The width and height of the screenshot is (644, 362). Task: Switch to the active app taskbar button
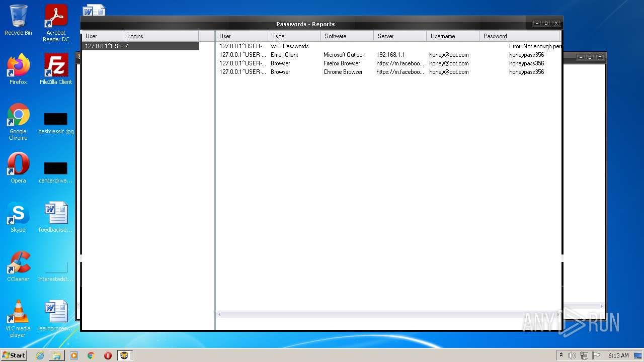(124, 355)
